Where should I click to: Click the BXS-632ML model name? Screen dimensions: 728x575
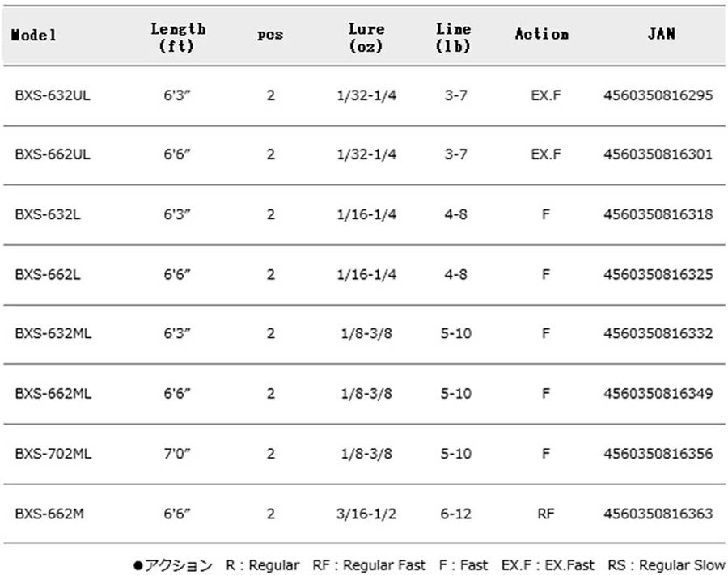53,333
